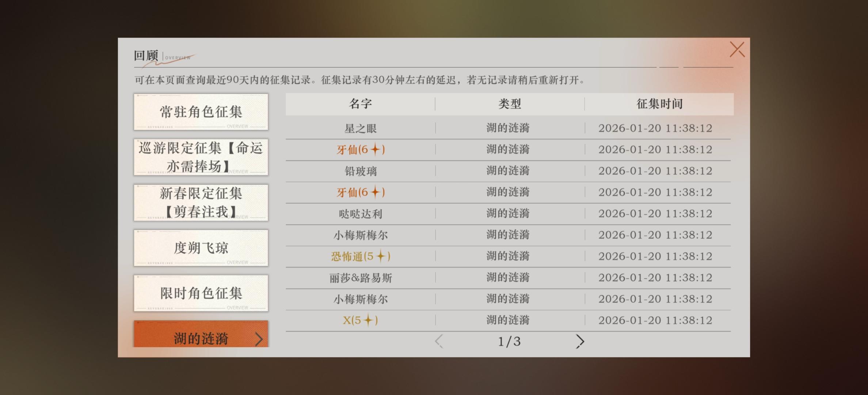Viewport: 868px width, 395px height.
Task: Click the 名字 column header
Action: 360,104
